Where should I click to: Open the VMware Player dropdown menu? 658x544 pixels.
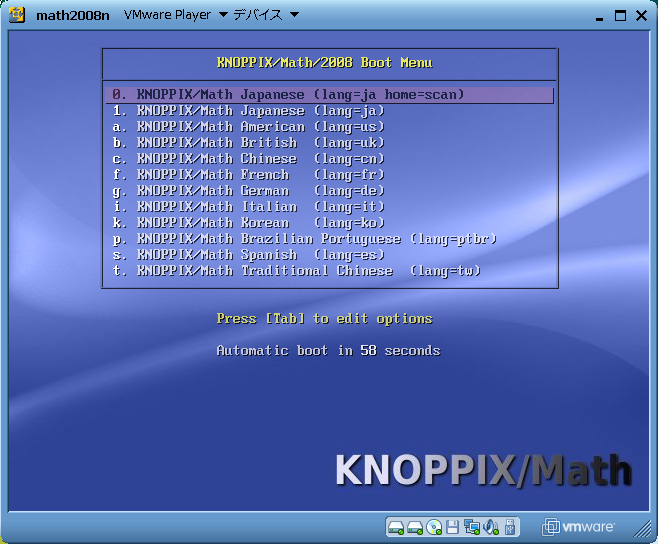click(x=176, y=15)
